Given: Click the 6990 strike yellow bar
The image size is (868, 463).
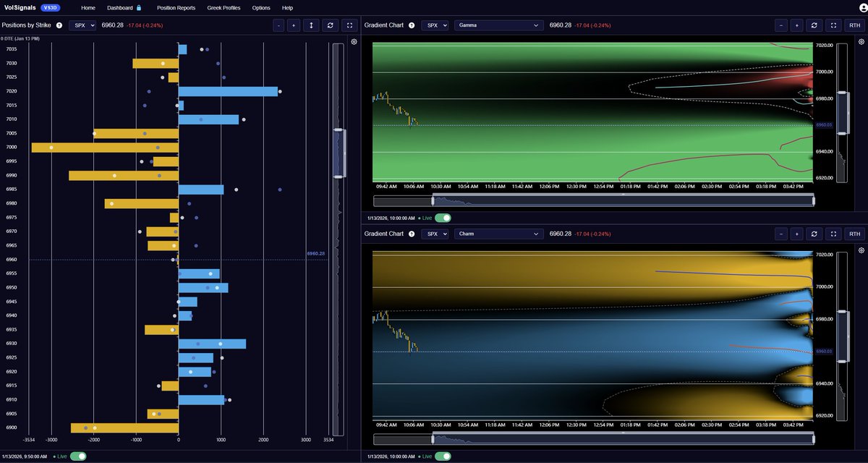Looking at the screenshot, I should coord(124,176).
